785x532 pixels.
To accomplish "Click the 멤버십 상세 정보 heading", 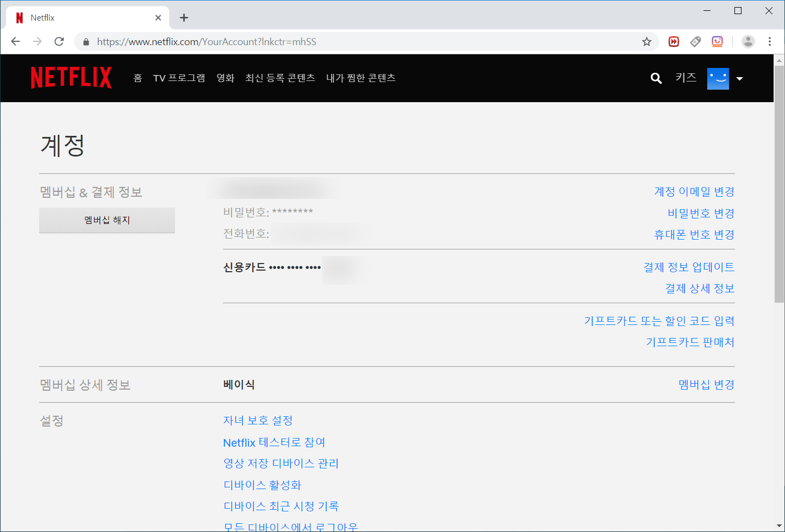I will point(85,385).
